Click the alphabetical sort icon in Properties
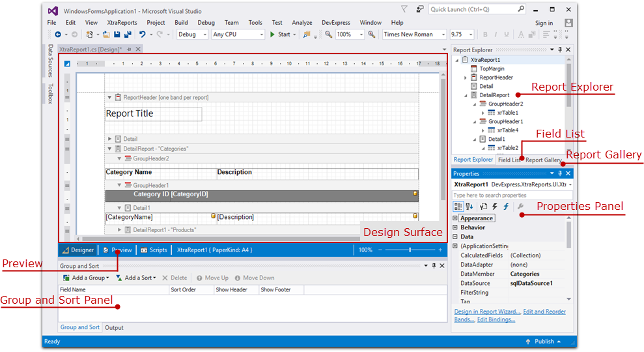The height and width of the screenshot is (352, 644). [x=469, y=207]
